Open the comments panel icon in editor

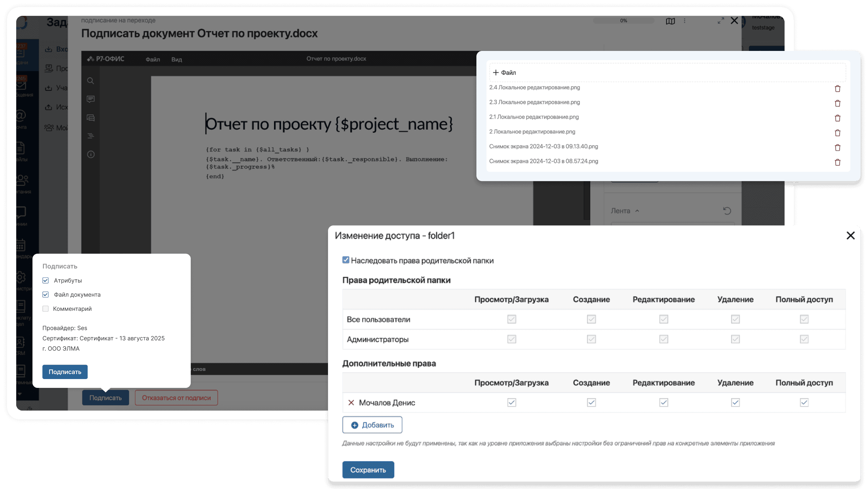tap(90, 99)
